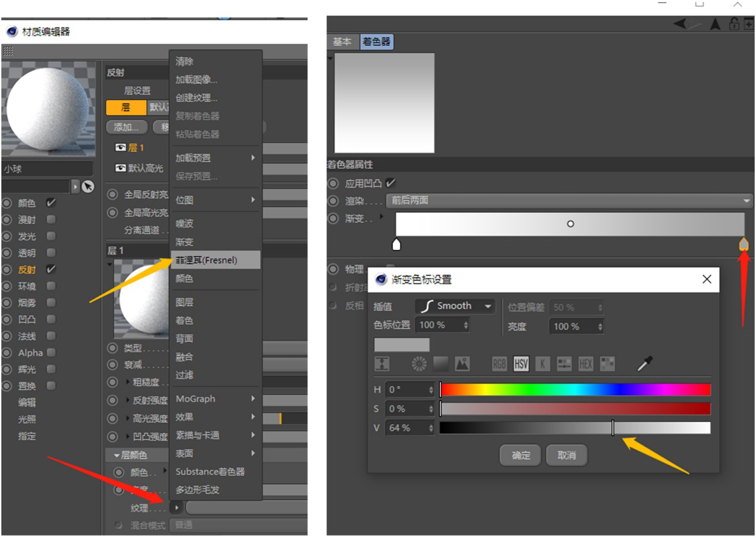756x537 pixels.
Task: Choose 菲涅耳(Fresnel) from the context menu
Action: pyautogui.click(x=215, y=259)
